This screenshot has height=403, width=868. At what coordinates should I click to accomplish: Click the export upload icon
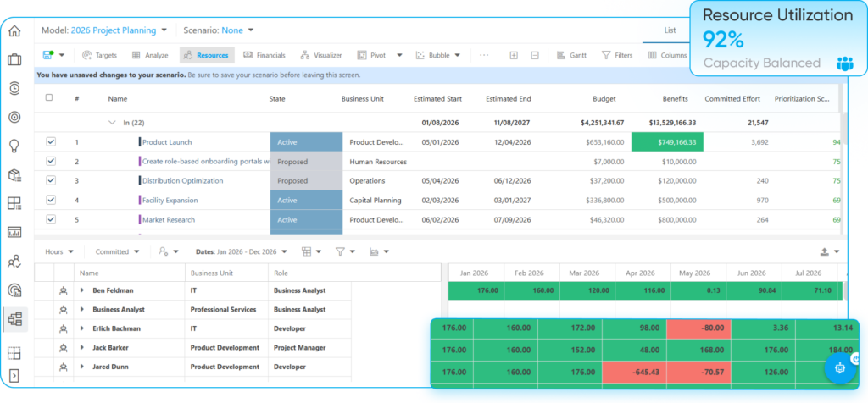pos(824,251)
